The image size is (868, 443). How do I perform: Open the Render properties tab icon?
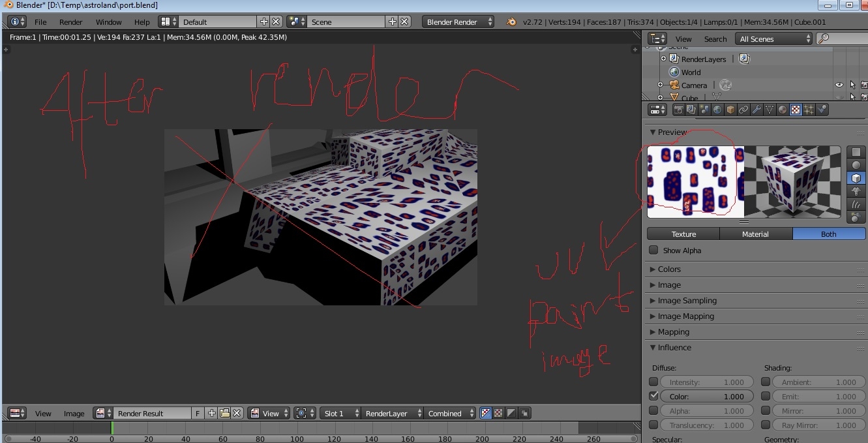678,110
